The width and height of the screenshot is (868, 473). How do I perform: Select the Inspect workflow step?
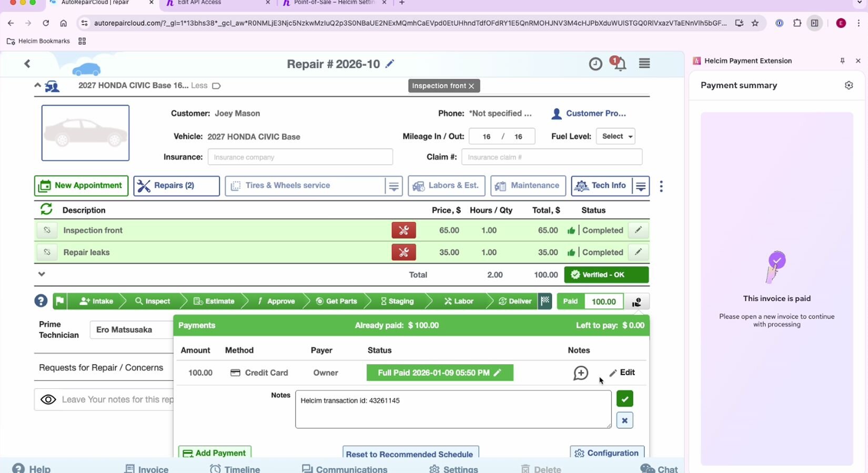(153, 301)
